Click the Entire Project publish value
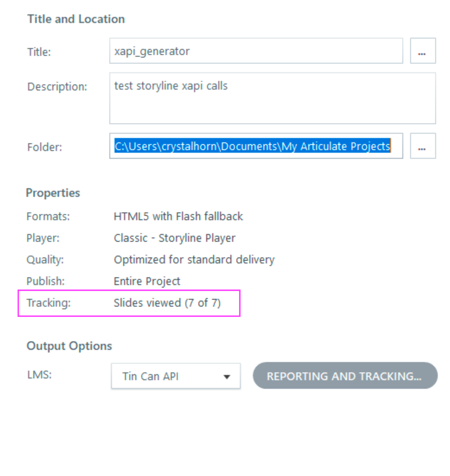This screenshot has height=476, width=450. [147, 281]
